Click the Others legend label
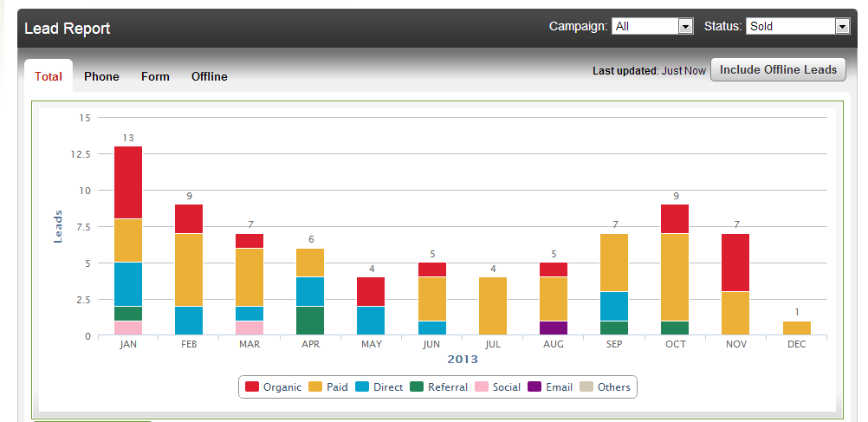This screenshot has width=868, height=422. [614, 387]
